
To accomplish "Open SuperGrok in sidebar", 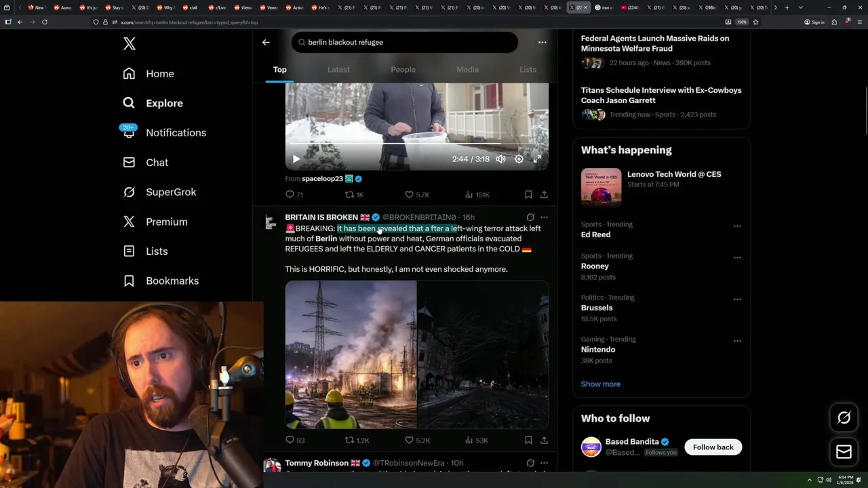I will pos(159,192).
